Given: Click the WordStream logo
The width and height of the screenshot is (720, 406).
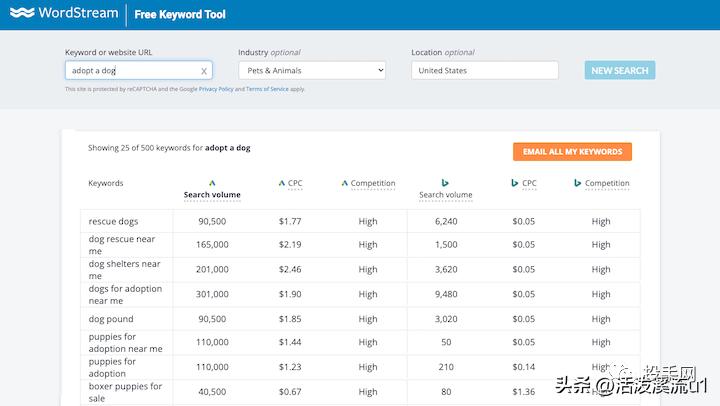Looking at the screenshot, I should [x=62, y=14].
